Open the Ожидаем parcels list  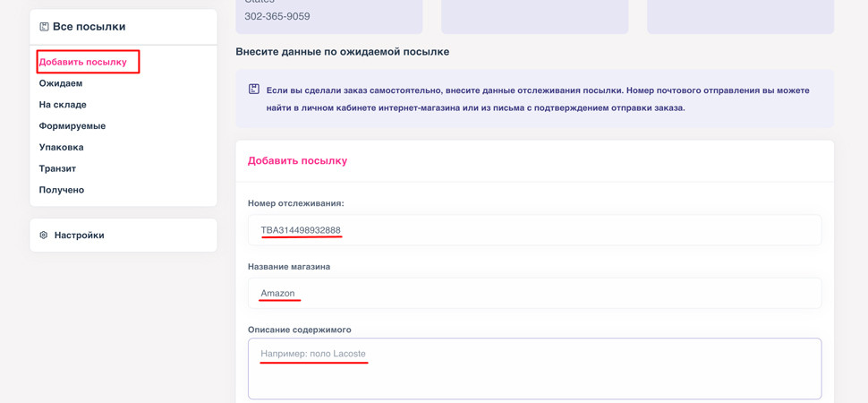click(61, 83)
